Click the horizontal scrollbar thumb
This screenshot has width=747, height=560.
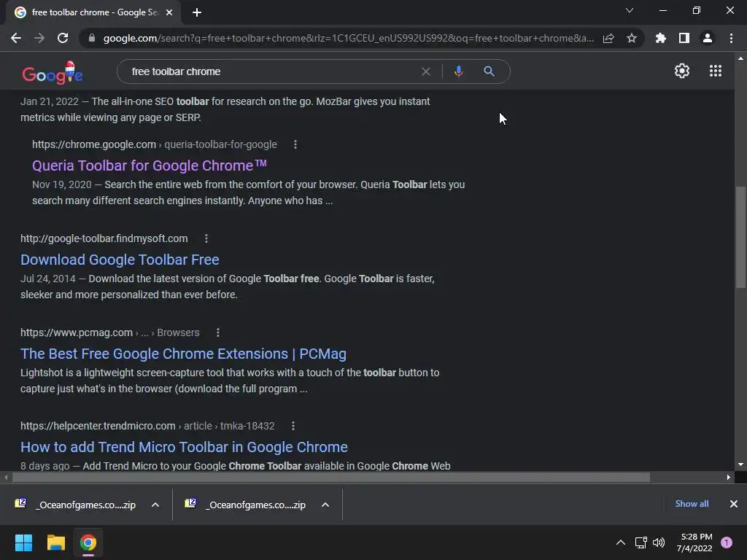coord(331,477)
